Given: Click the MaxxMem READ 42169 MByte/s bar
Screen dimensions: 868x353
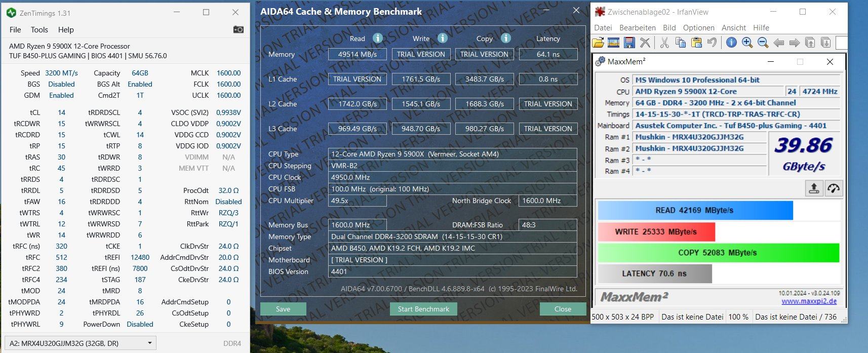Looking at the screenshot, I should coord(695,210).
